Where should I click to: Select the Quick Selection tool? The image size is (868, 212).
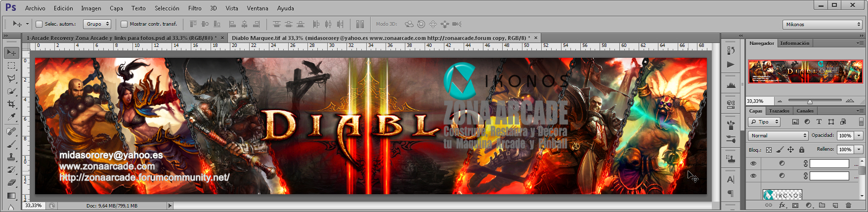[11, 91]
